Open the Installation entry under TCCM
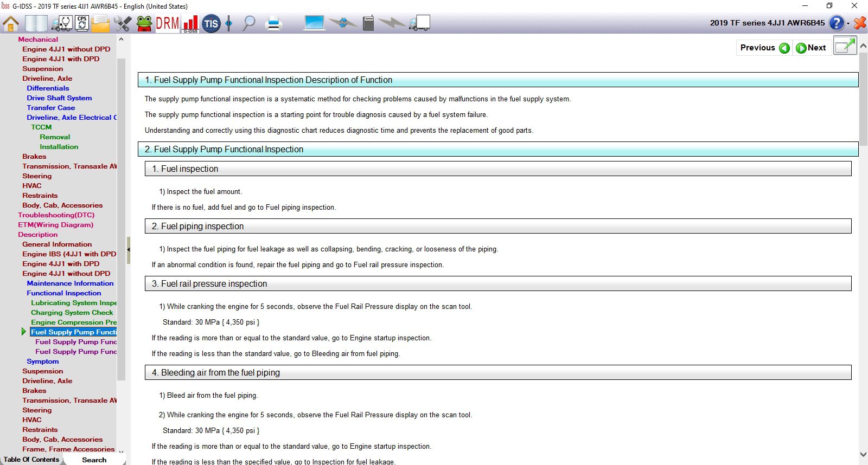This screenshot has height=465, width=868. pos(59,147)
